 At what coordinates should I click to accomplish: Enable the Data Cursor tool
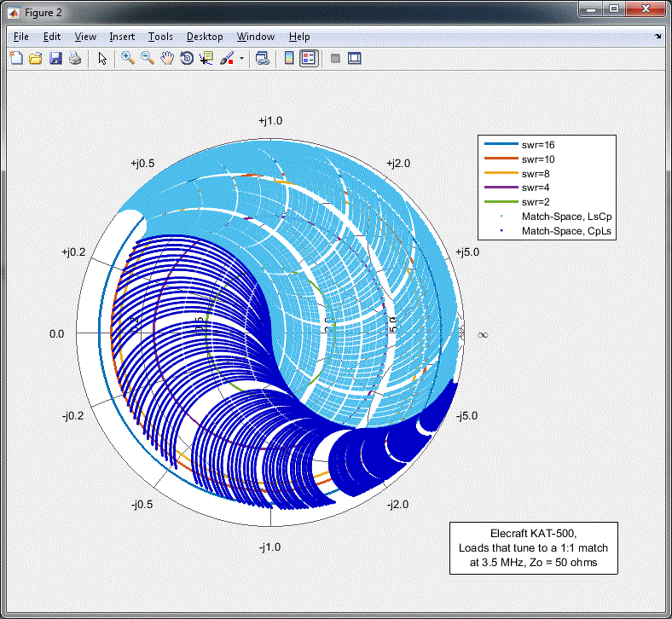point(206,59)
